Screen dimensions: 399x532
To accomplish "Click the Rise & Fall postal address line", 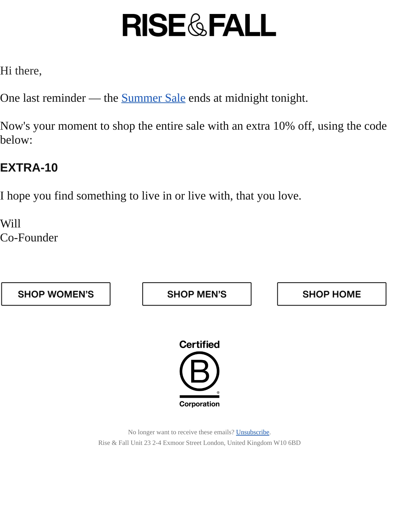I will [199, 443].
